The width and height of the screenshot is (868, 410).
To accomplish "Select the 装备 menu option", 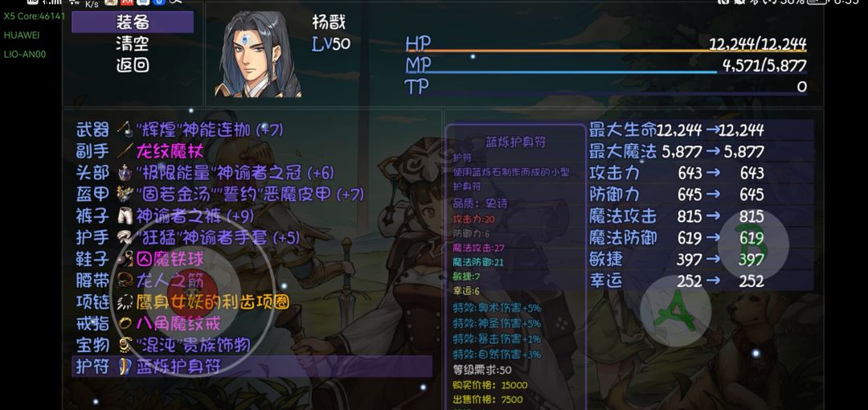I will 133,23.
